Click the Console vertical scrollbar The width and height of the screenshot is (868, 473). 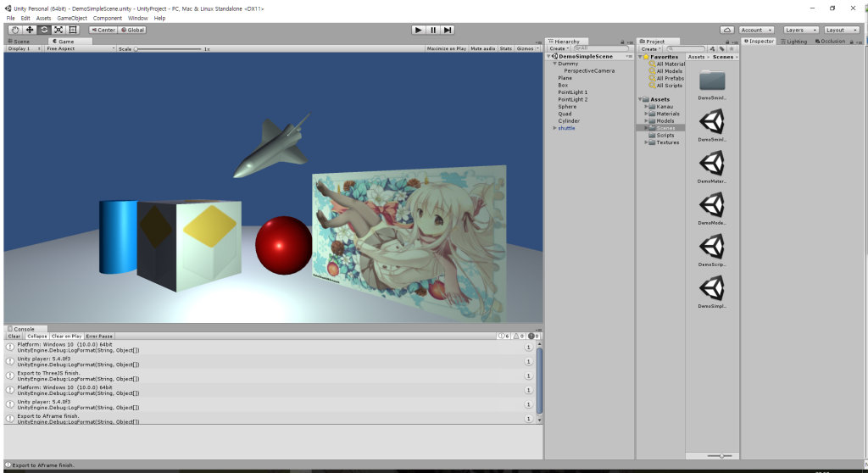click(x=539, y=382)
